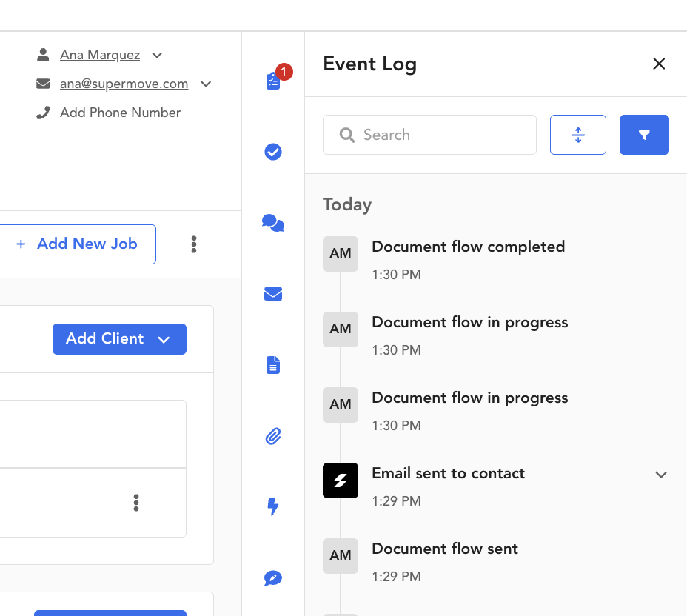Open the paperclip attachments sidebar icon
The image size is (687, 616).
click(273, 436)
